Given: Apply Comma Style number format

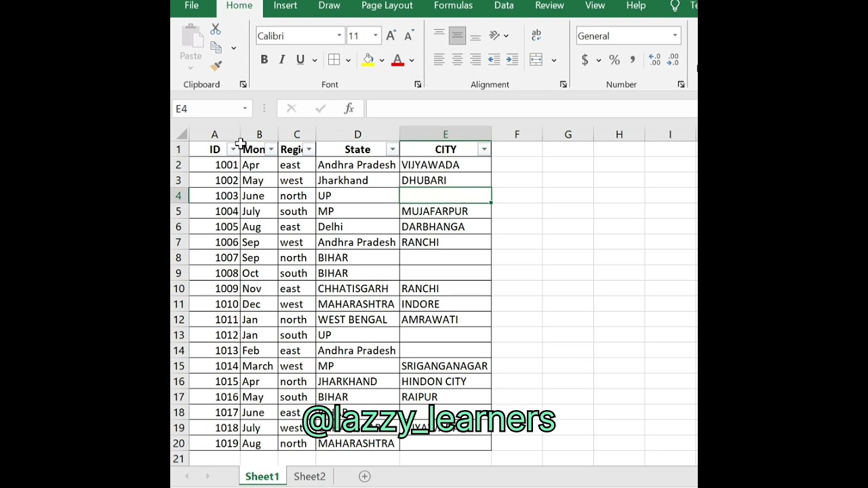Looking at the screenshot, I should pyautogui.click(x=633, y=60).
